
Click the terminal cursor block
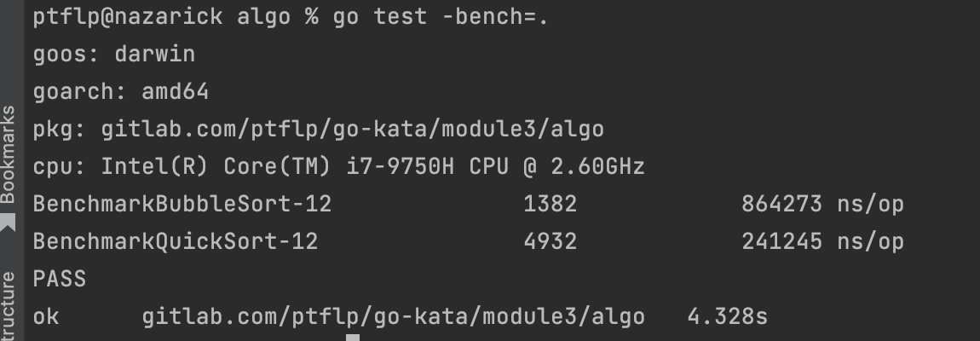click(352, 338)
